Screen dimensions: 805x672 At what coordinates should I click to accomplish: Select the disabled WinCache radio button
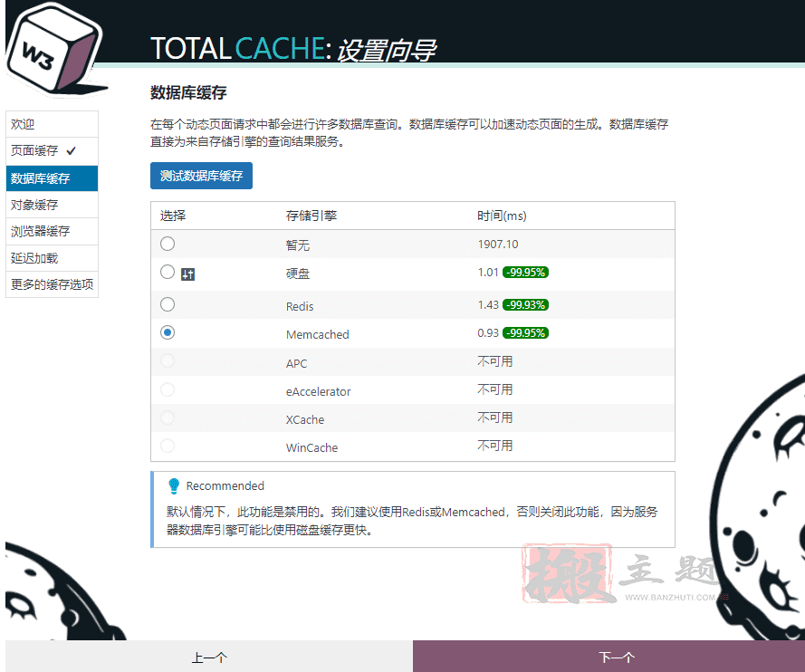[x=168, y=445]
